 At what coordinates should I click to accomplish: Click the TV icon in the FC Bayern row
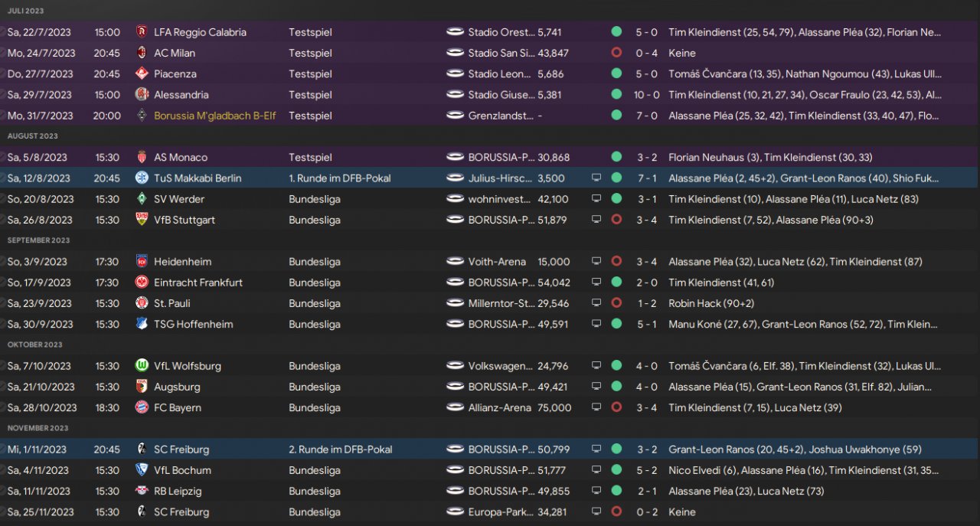(596, 407)
